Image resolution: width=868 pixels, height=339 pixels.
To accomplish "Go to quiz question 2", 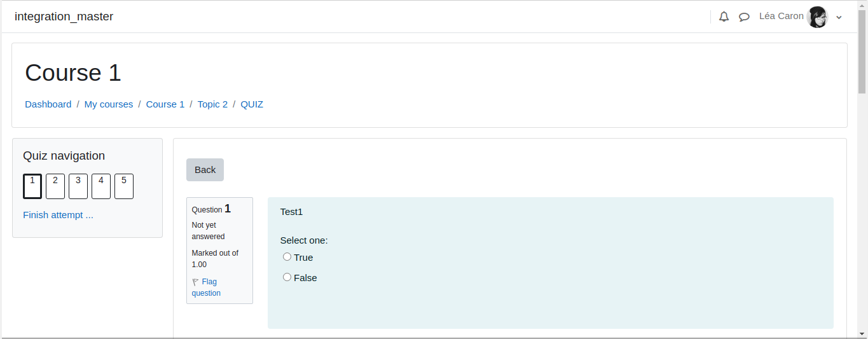I will pyautogui.click(x=55, y=186).
